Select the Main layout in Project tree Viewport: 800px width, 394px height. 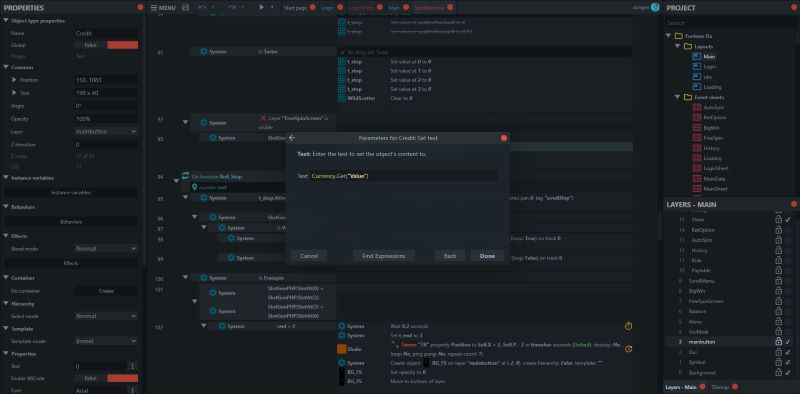click(709, 56)
